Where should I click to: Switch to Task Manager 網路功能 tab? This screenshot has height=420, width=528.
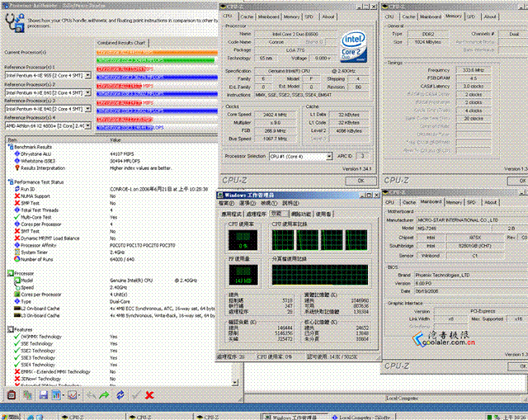tap(301, 214)
